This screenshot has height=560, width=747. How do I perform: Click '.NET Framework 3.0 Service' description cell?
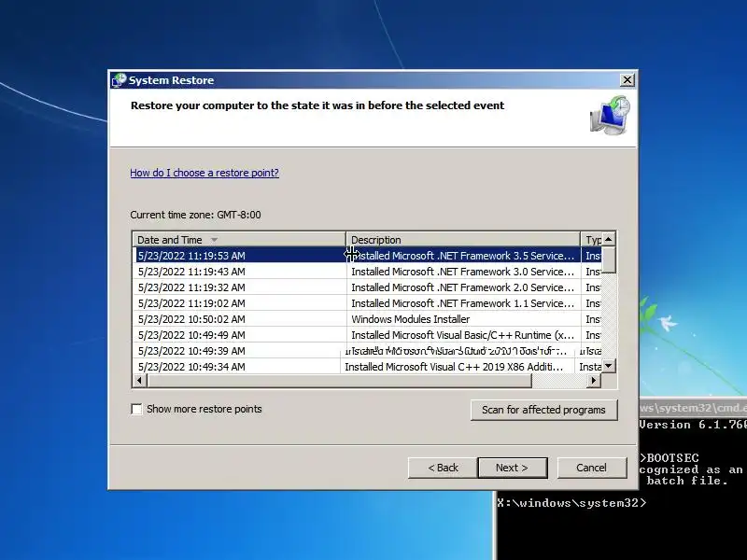[462, 272]
